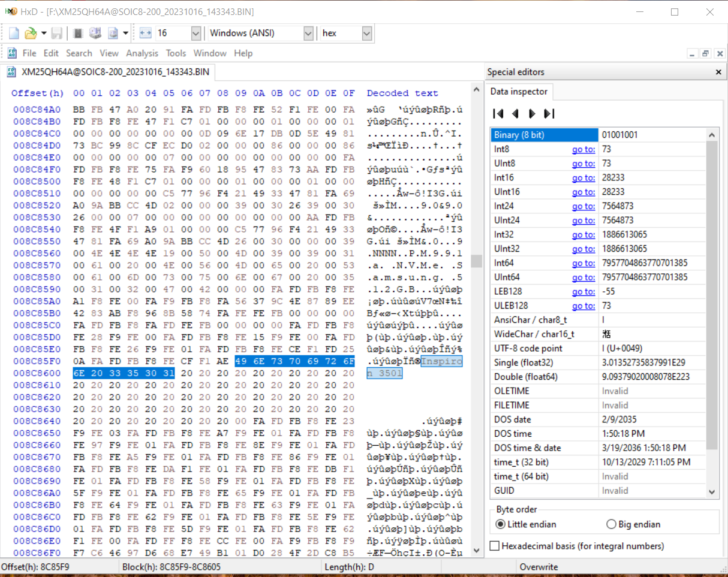This screenshot has height=577, width=728.
Task: Click the Open main memory chip icon
Action: (x=78, y=33)
